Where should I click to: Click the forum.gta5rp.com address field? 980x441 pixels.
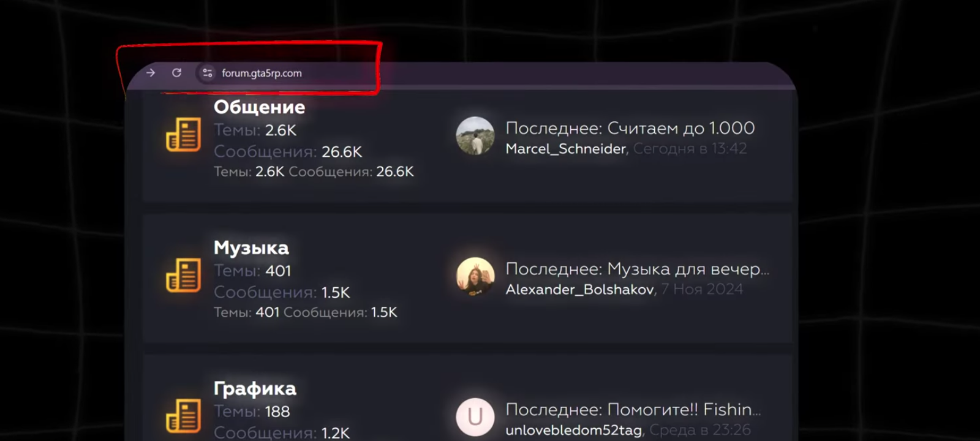click(262, 73)
